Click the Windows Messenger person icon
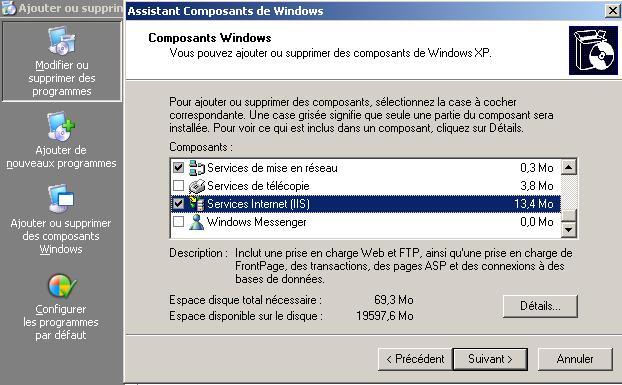 click(196, 222)
